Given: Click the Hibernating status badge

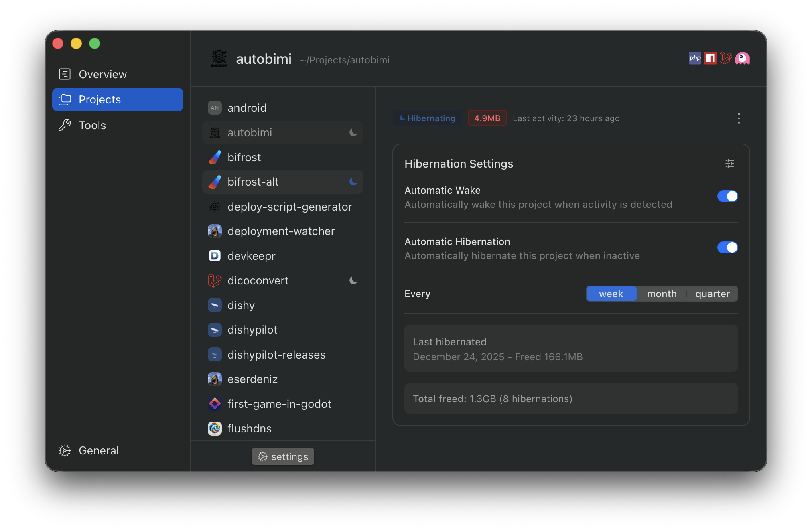Looking at the screenshot, I should (427, 118).
